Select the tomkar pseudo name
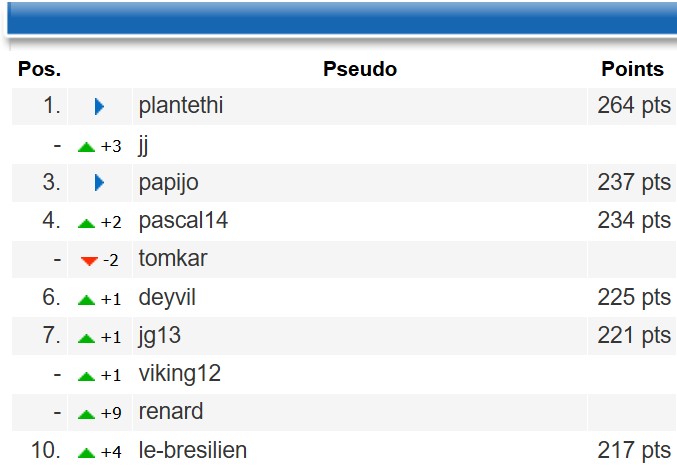 [x=173, y=259]
